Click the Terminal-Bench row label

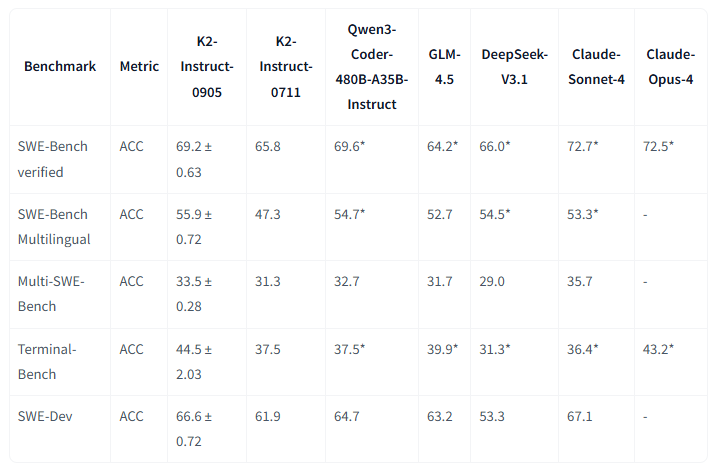(48, 361)
